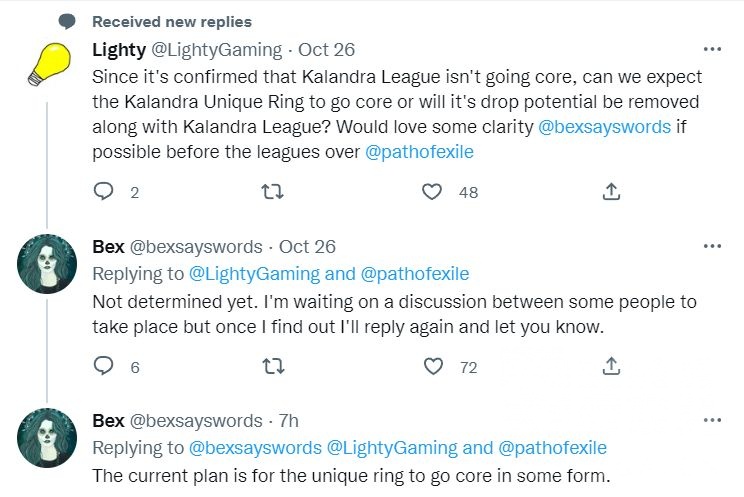Open more options on Bex's Oct 26 tweet
This screenshot has width=744, height=497.
coord(712,246)
